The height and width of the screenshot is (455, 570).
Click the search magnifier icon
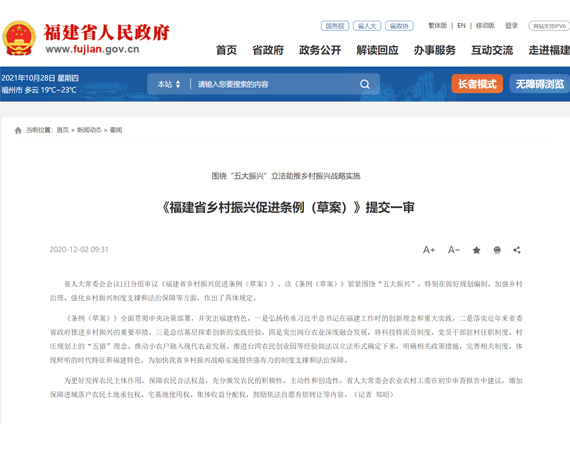click(365, 84)
